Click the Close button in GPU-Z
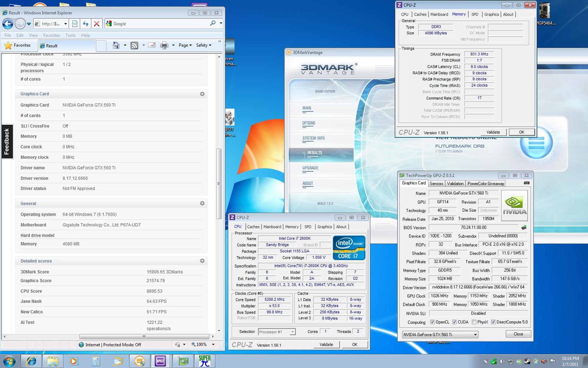This screenshot has height=368, width=588. pos(518,334)
